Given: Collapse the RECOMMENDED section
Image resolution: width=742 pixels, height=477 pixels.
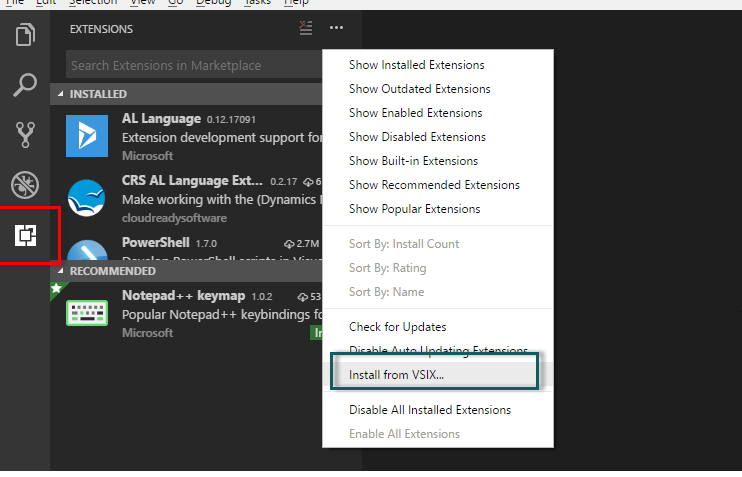Looking at the screenshot, I should 186,271.
